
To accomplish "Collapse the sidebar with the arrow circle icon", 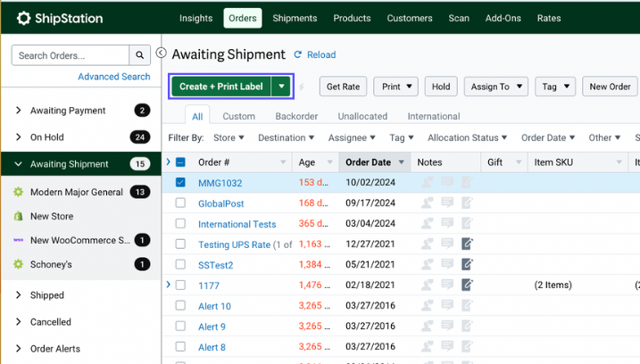I will coord(162,53).
